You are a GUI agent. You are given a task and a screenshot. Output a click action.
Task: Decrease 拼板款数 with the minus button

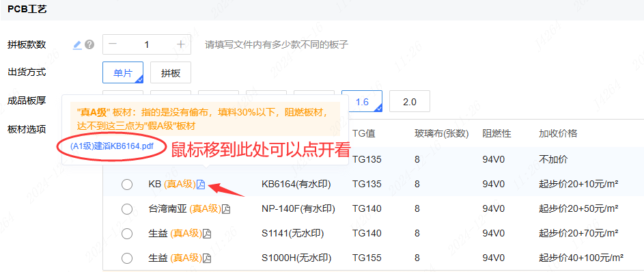click(112, 44)
